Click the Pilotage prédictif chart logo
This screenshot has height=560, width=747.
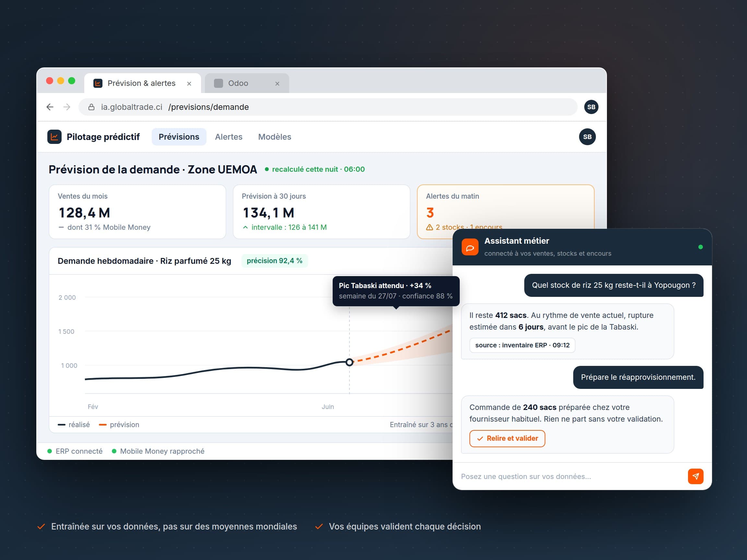54,137
